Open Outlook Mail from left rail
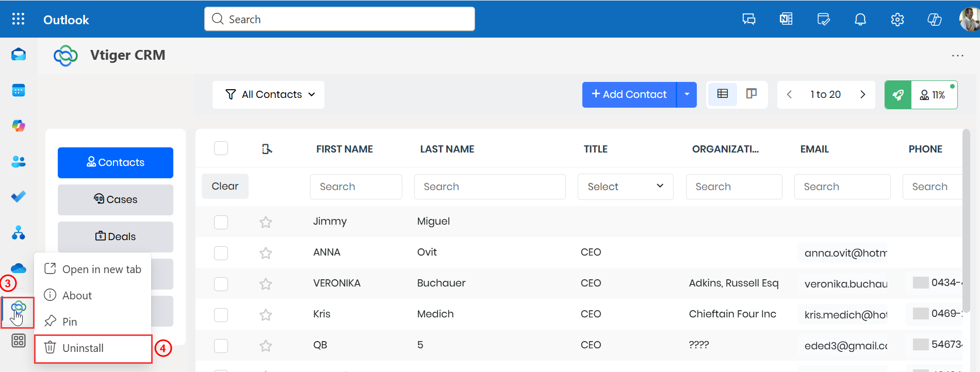Screen dimensions: 980x372 click(x=19, y=54)
